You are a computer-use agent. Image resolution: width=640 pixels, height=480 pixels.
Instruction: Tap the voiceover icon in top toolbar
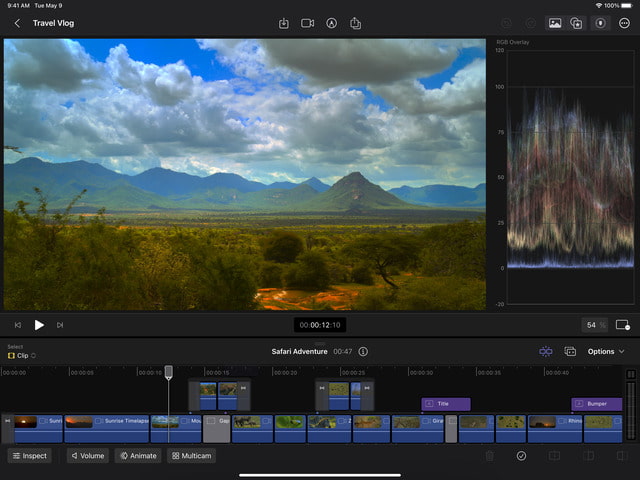331,23
